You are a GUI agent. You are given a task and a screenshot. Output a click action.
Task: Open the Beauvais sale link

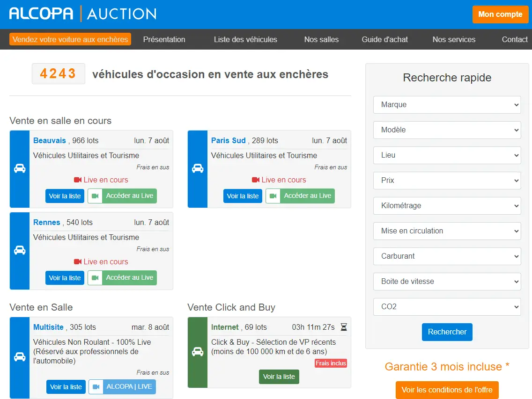click(50, 141)
